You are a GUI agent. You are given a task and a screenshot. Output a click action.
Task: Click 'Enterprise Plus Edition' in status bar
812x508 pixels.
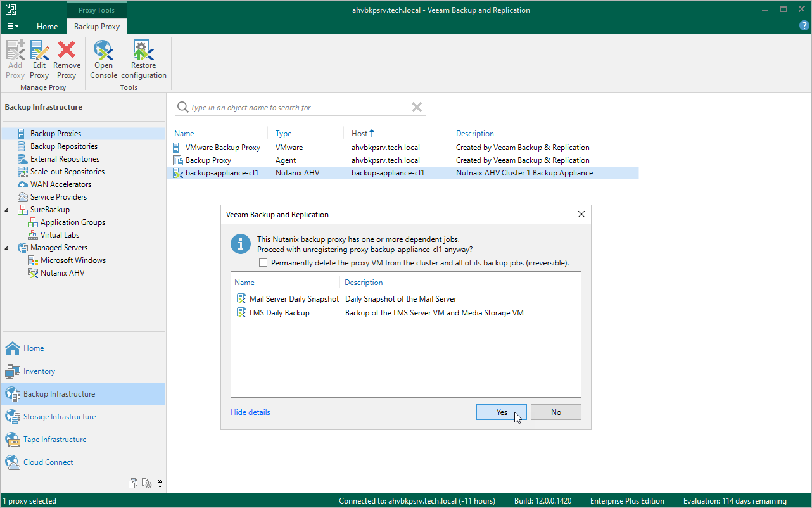627,501
